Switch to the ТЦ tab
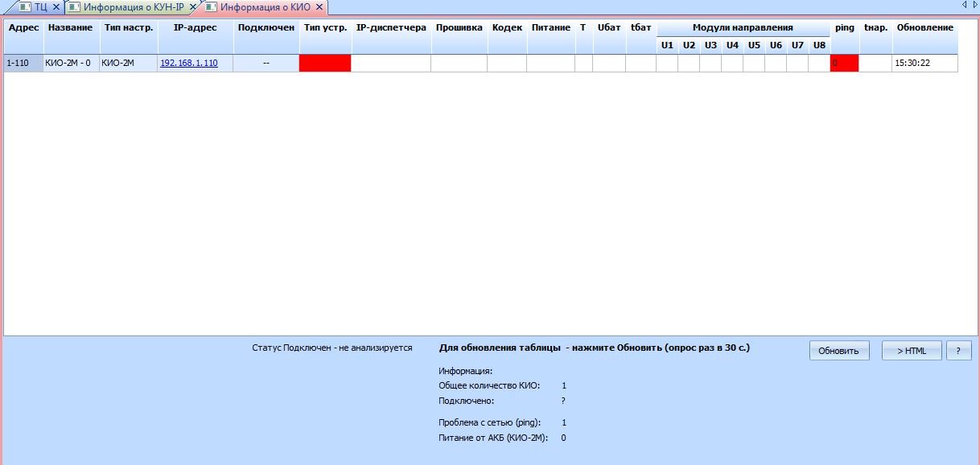 [40, 7]
